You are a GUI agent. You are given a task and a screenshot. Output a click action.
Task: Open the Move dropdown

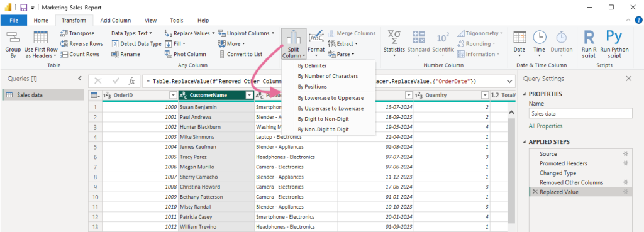[x=231, y=43]
